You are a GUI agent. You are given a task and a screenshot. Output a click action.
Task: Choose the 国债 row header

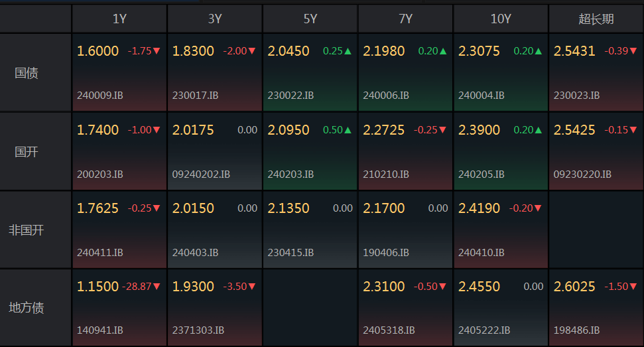coord(27,73)
